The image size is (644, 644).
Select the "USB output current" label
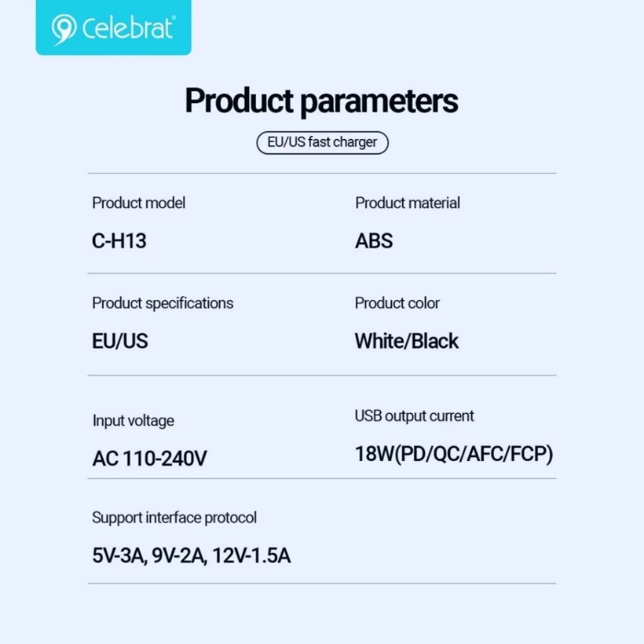414,416
